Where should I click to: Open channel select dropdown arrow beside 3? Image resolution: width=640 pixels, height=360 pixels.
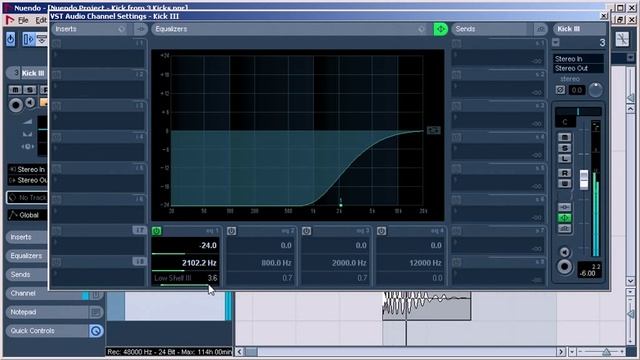tap(556, 42)
